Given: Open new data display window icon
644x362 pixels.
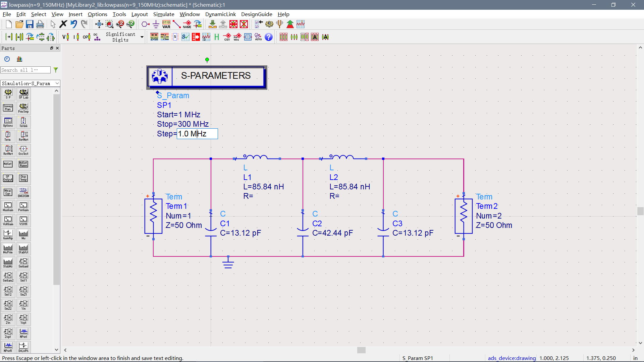Looking at the screenshot, I should (301, 24).
